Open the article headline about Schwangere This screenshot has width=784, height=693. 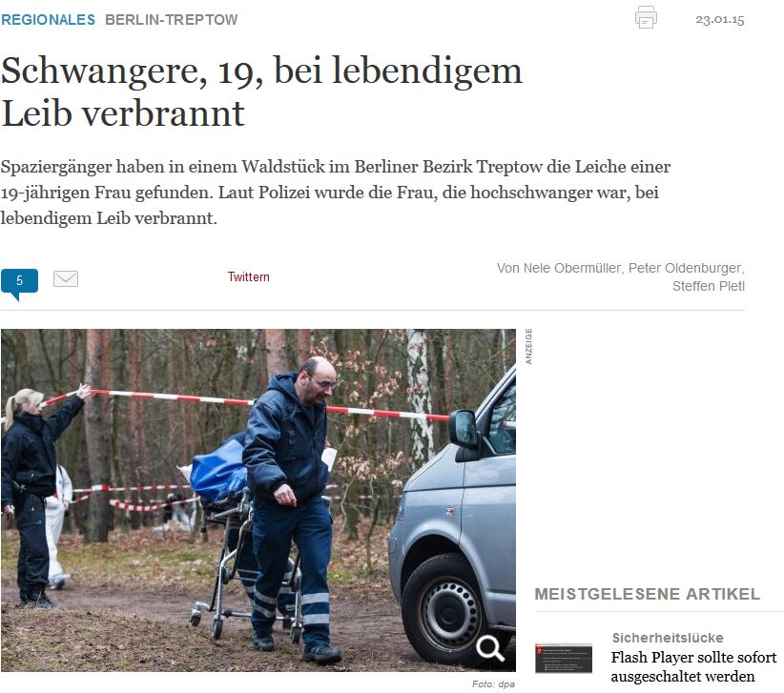(261, 92)
